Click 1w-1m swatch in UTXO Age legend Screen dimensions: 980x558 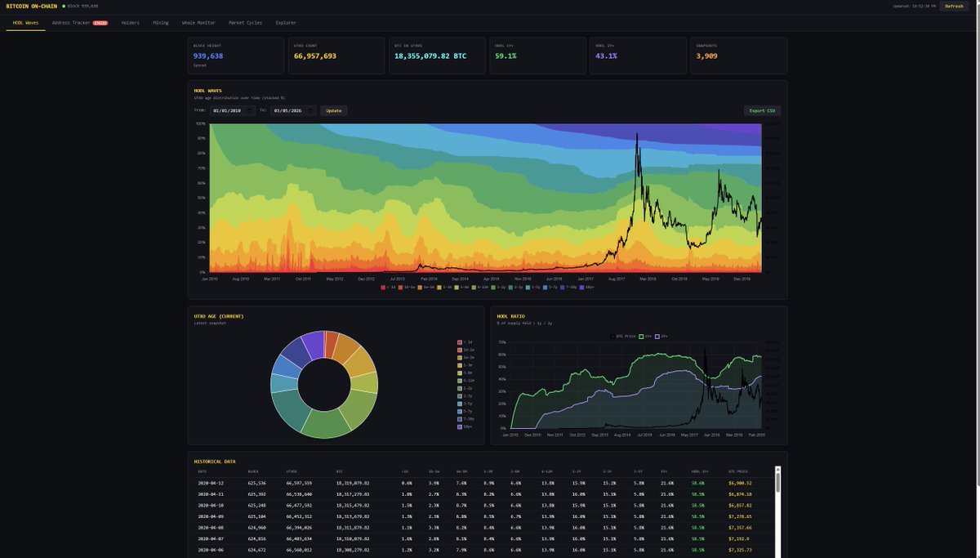tap(460, 357)
